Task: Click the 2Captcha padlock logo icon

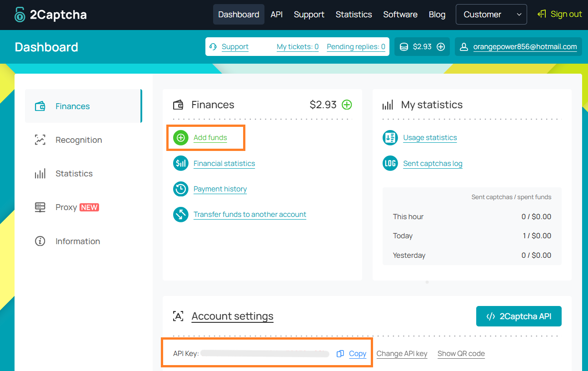Action: (20, 15)
